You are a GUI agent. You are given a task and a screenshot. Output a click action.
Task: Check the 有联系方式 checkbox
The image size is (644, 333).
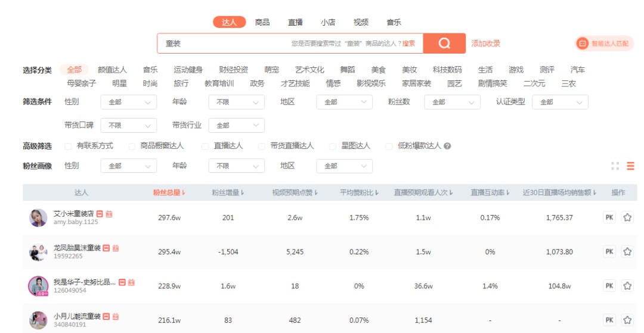click(68, 146)
